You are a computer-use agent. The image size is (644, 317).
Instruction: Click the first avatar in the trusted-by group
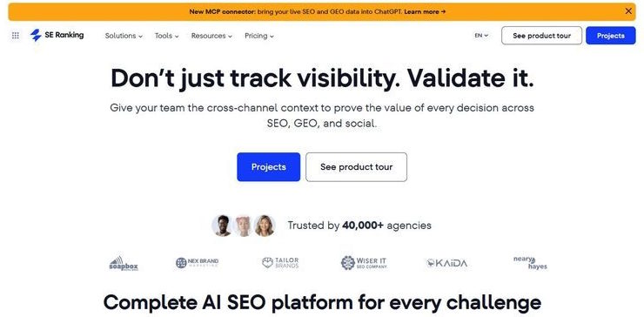(x=222, y=226)
